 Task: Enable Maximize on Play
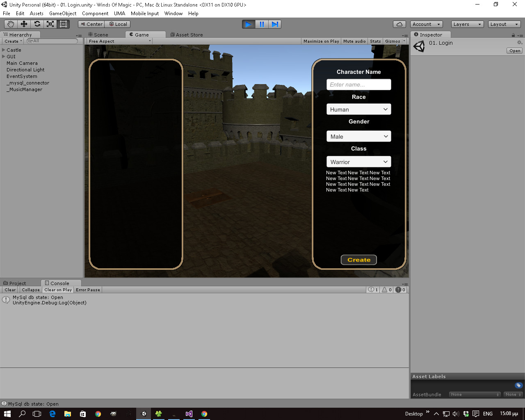321,41
